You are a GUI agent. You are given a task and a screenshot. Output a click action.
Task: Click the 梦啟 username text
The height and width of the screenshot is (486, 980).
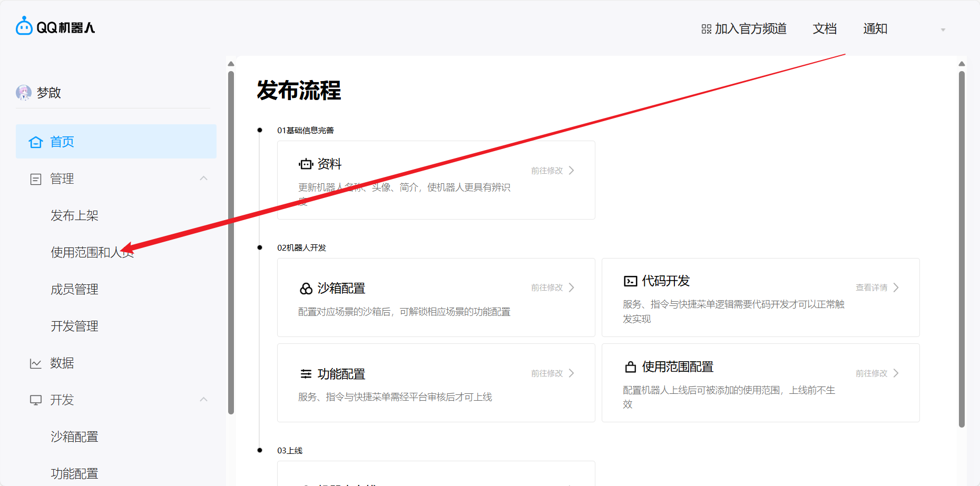tap(49, 93)
